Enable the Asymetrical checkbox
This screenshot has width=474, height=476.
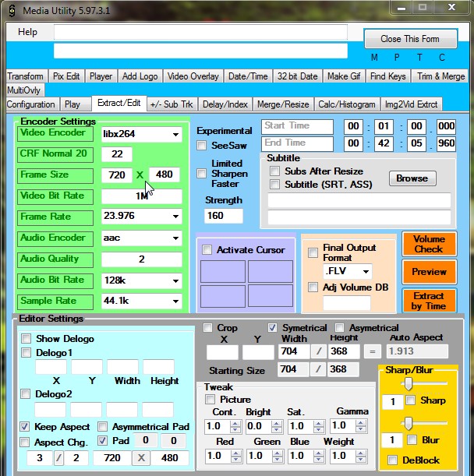tap(339, 327)
